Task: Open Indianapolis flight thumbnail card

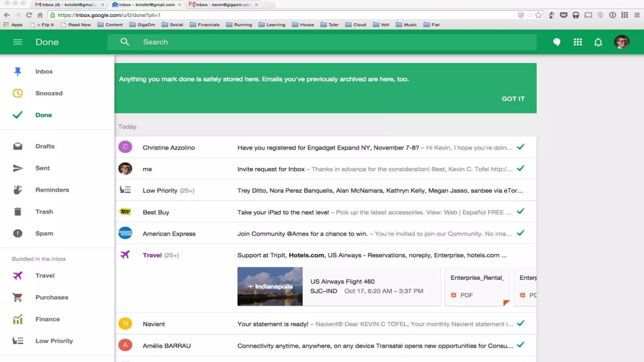Action: point(270,286)
